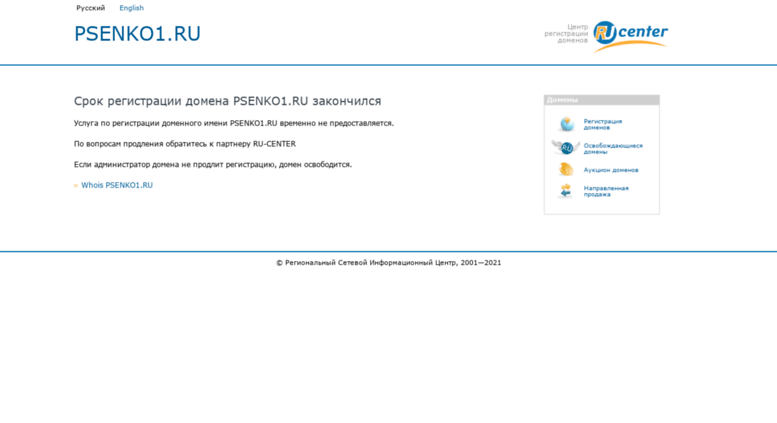Switch language to English
The width and height of the screenshot is (777, 423).
pos(131,8)
